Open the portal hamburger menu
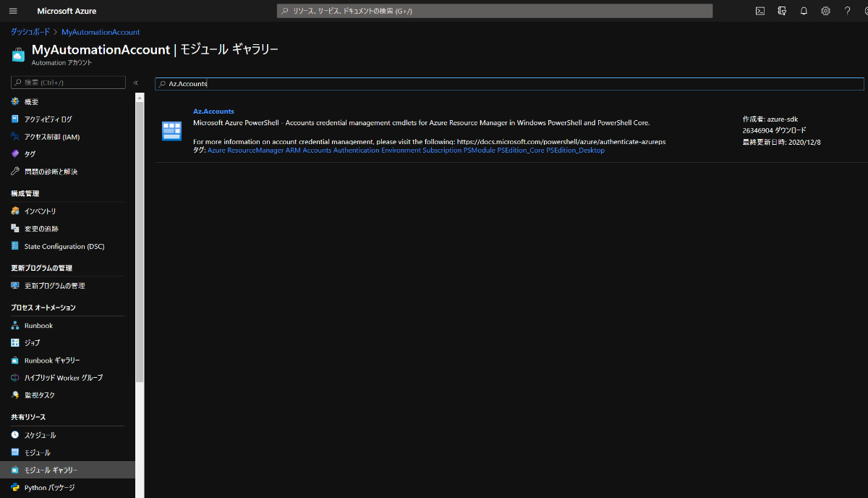 pyautogui.click(x=13, y=11)
